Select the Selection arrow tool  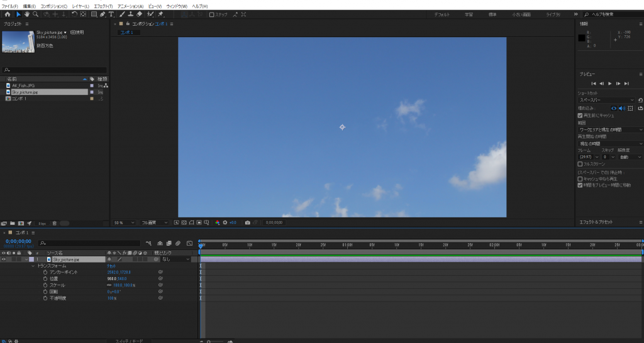(18, 14)
